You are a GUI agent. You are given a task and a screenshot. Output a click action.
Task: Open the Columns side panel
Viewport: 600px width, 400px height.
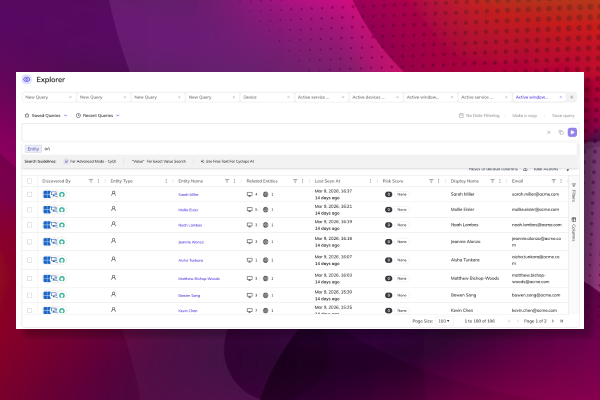pyautogui.click(x=574, y=229)
